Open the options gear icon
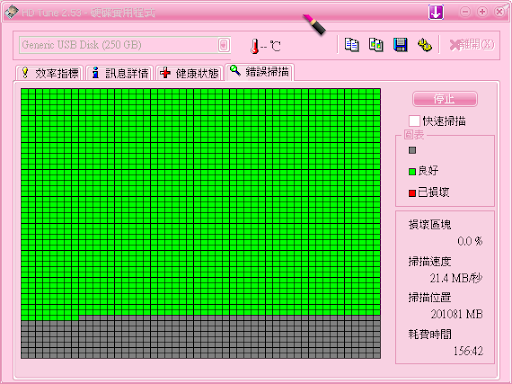 click(x=424, y=45)
